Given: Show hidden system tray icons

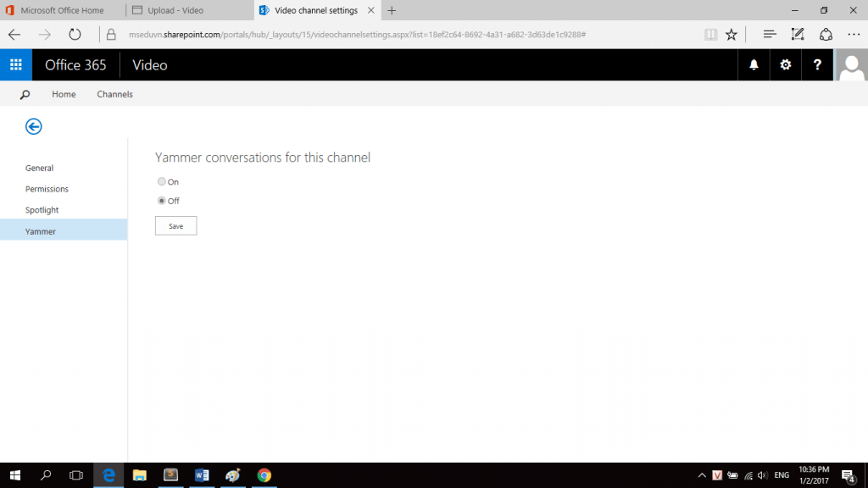Looking at the screenshot, I should [702, 475].
